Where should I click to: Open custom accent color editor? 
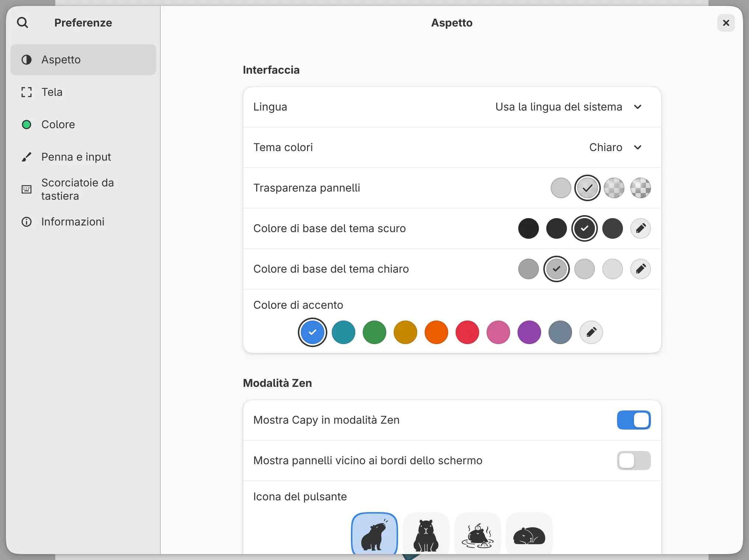591,332
